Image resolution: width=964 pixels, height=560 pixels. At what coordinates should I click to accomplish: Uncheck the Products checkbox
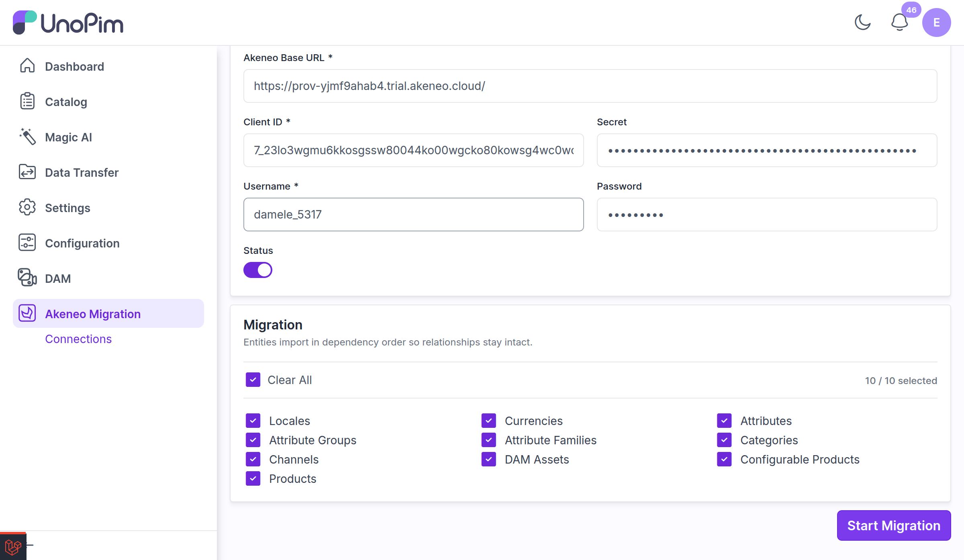pos(253,478)
